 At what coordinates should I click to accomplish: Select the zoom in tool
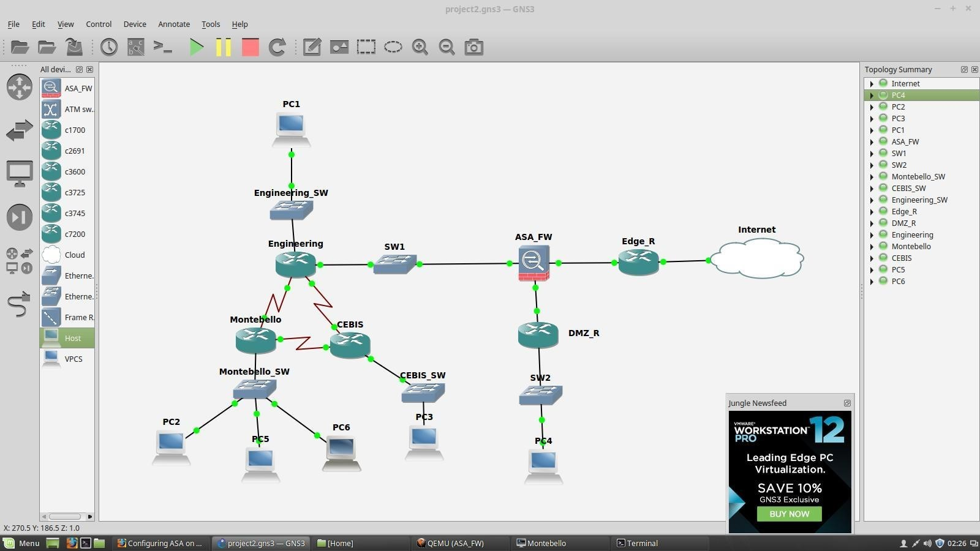(x=420, y=47)
